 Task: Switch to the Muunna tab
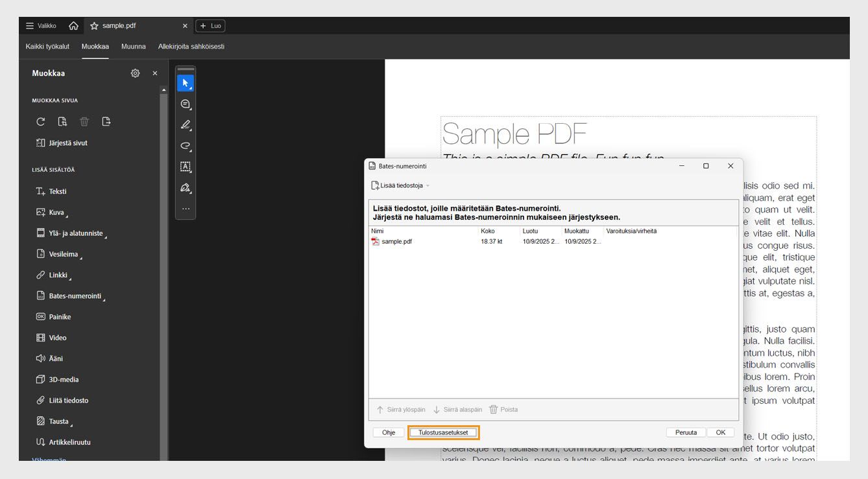pos(134,47)
